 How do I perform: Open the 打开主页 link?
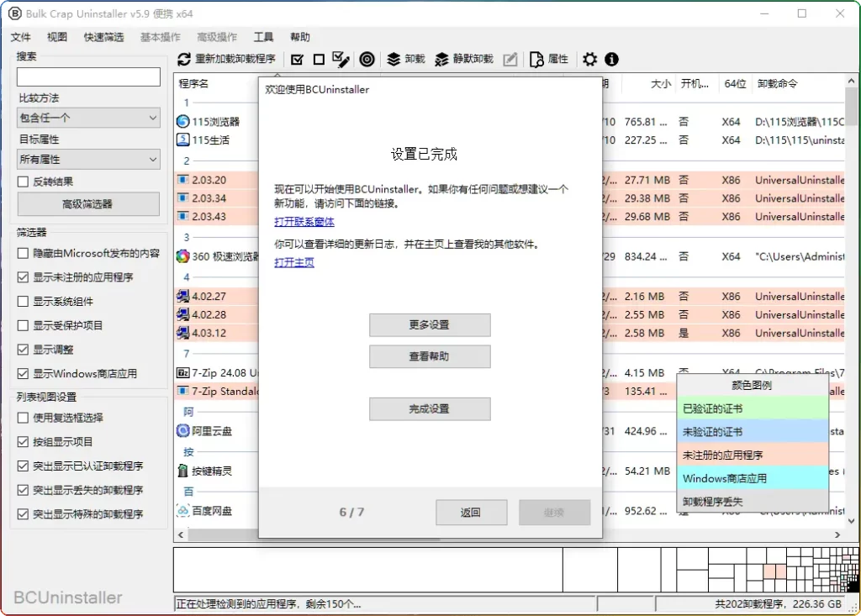click(x=294, y=262)
